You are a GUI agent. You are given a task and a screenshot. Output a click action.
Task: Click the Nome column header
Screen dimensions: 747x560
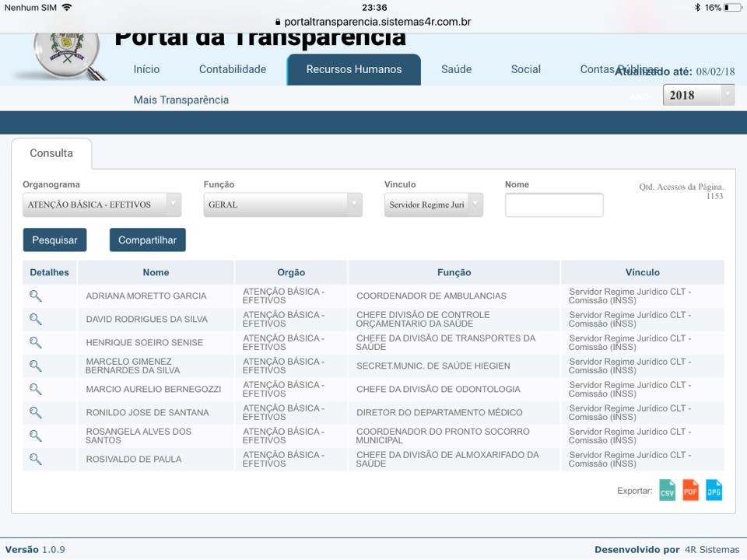156,272
